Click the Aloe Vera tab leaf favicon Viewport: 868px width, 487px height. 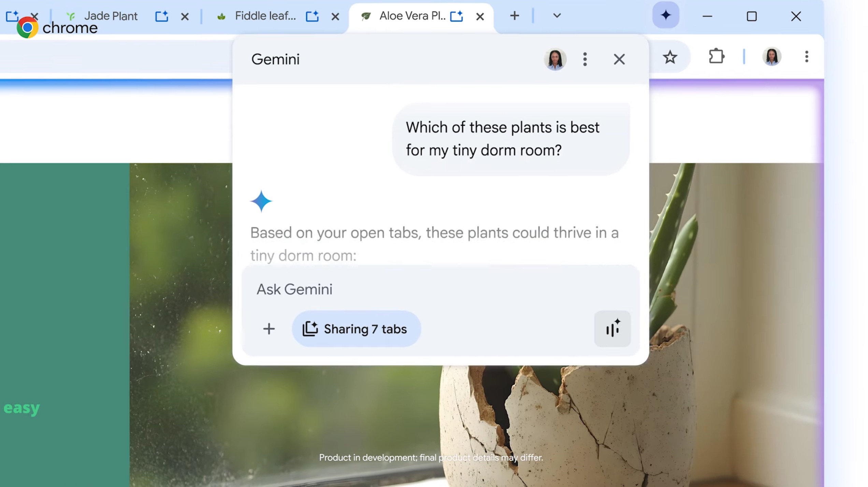(366, 16)
